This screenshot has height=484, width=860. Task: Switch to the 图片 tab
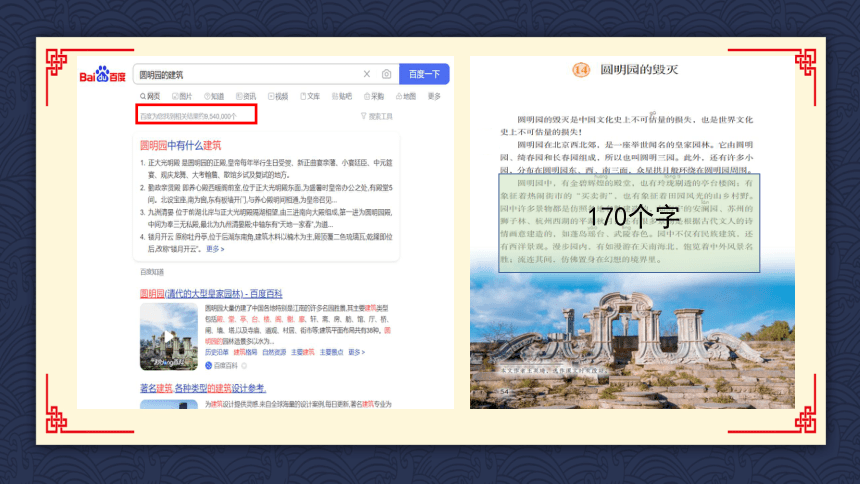182,96
